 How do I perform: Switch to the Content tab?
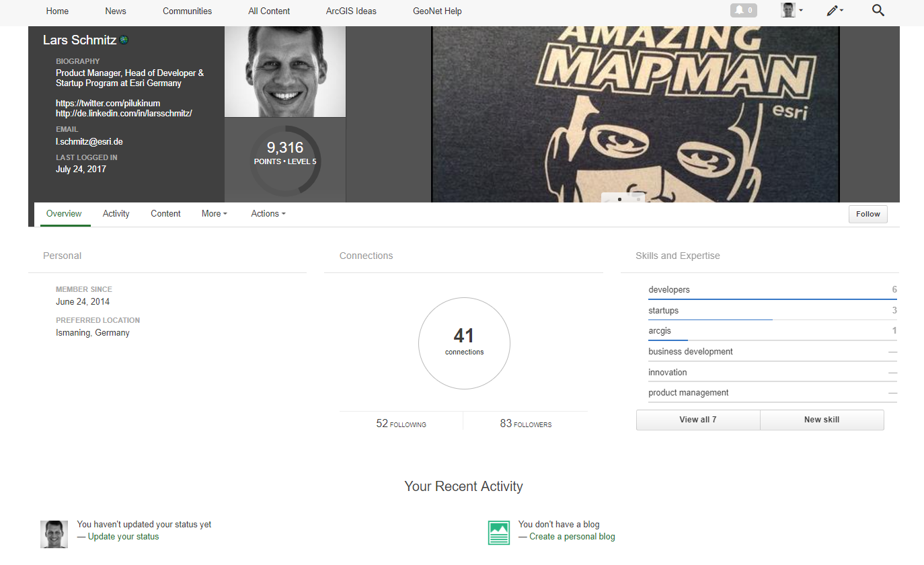pyautogui.click(x=165, y=214)
